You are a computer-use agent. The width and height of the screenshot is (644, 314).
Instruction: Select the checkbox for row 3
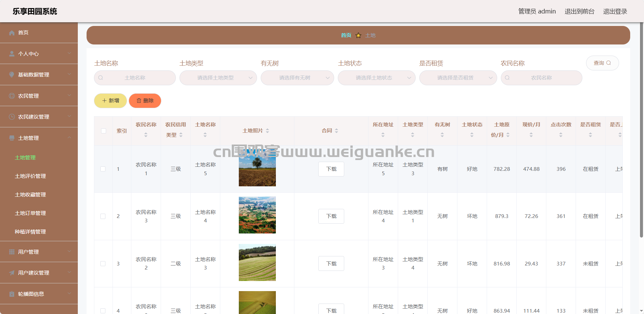[x=103, y=264]
